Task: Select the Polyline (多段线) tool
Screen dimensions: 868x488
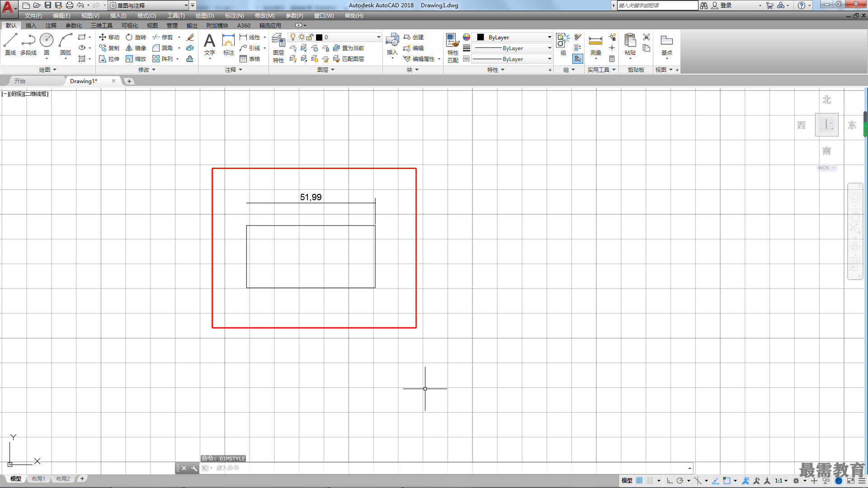Action: pyautogui.click(x=28, y=44)
